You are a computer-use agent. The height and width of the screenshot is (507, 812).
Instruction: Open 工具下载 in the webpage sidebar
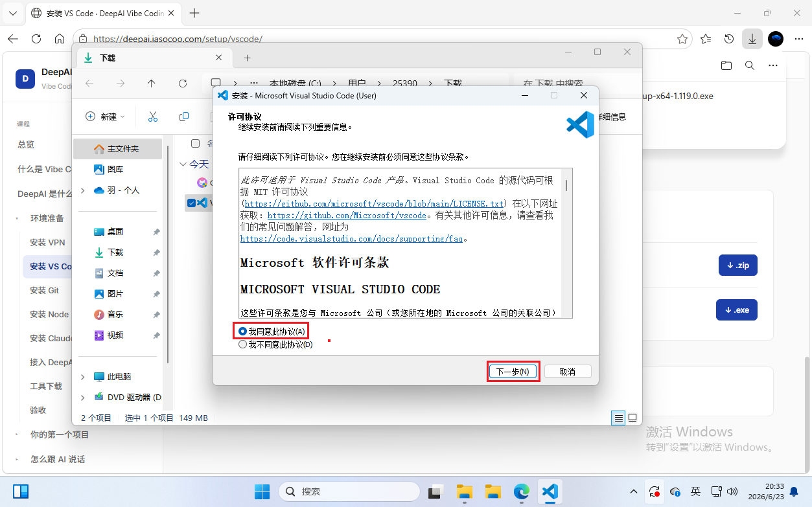coord(46,386)
